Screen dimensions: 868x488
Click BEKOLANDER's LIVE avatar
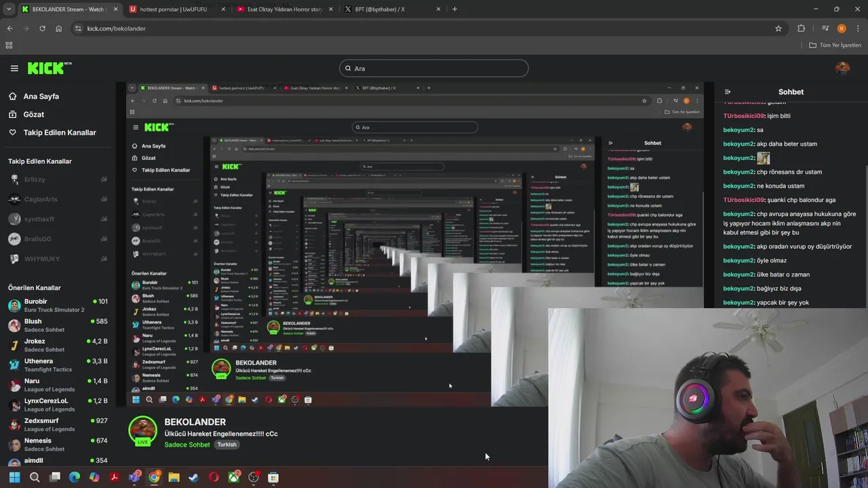142,432
